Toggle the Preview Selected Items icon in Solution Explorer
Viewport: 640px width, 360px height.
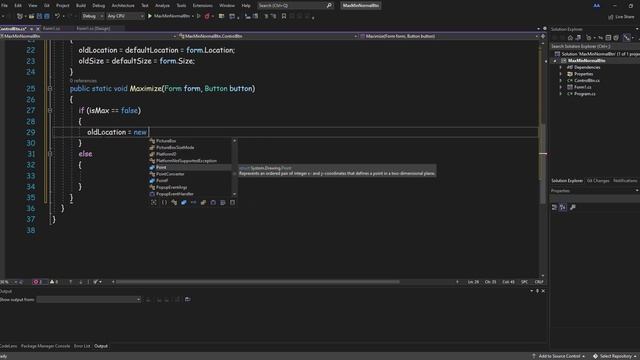[627, 38]
